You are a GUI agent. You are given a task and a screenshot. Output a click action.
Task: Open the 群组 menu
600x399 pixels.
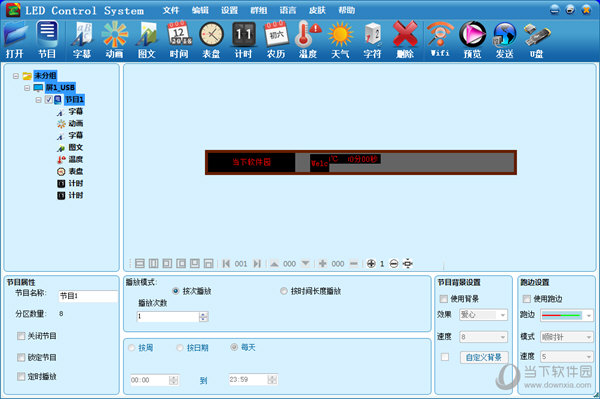[259, 10]
